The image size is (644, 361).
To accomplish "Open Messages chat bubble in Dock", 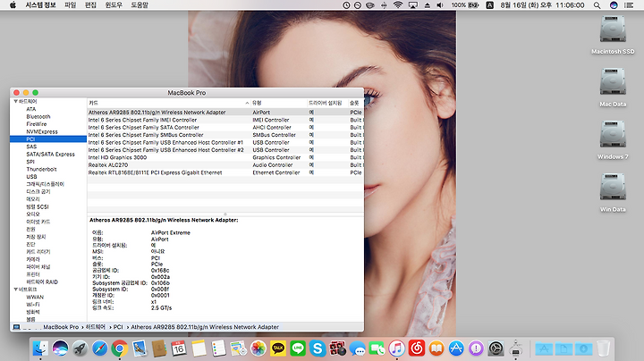I will tap(357, 348).
